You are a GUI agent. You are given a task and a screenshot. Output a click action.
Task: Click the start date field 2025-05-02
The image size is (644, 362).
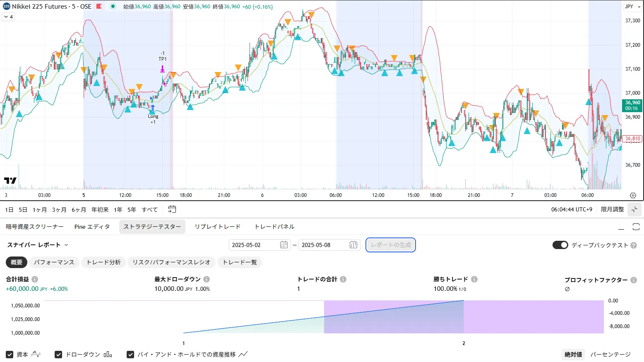click(x=253, y=245)
